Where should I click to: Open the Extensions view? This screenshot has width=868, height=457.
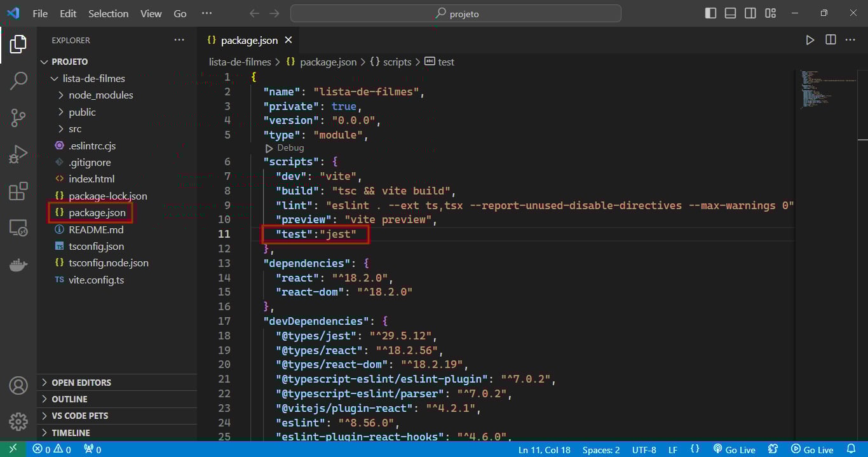pyautogui.click(x=18, y=191)
